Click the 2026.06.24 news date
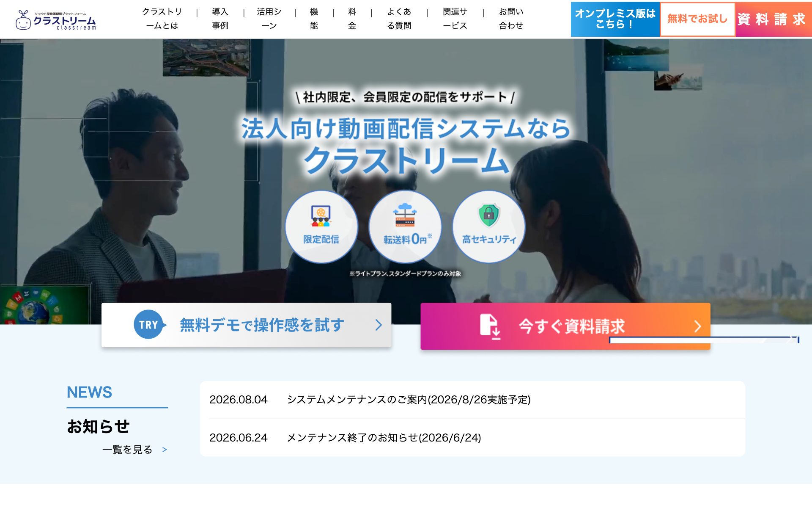The image size is (812, 508). click(239, 438)
